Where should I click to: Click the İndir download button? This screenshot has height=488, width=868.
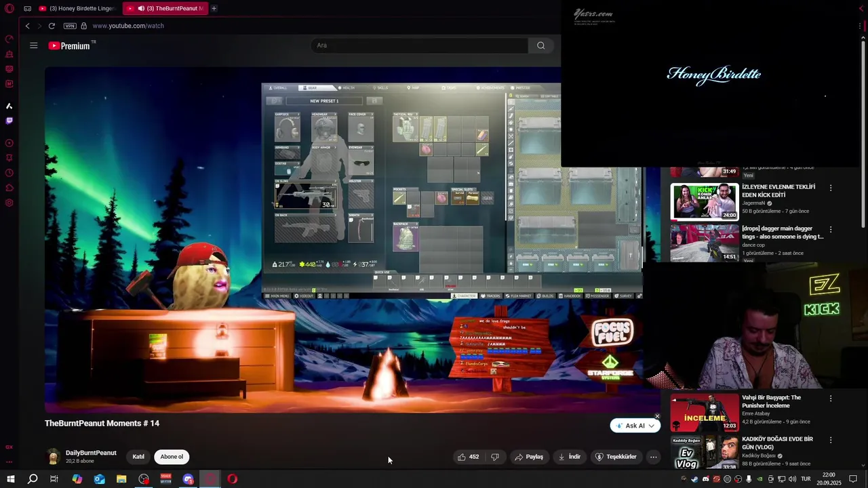[x=570, y=457]
